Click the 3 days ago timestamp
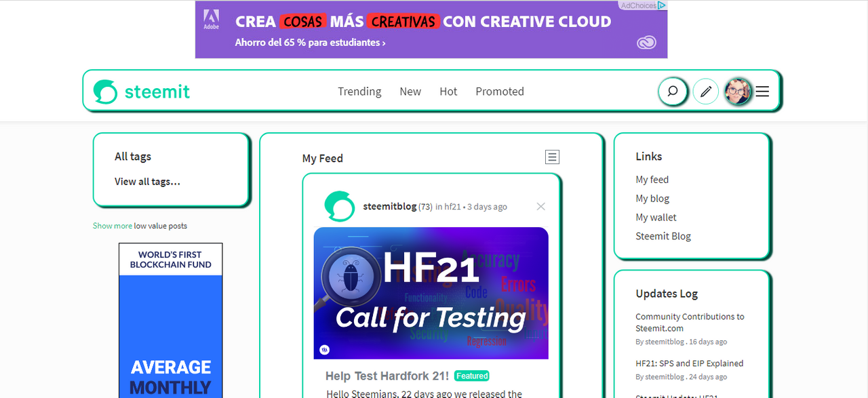Screen dimensions: 868x398 487,207
